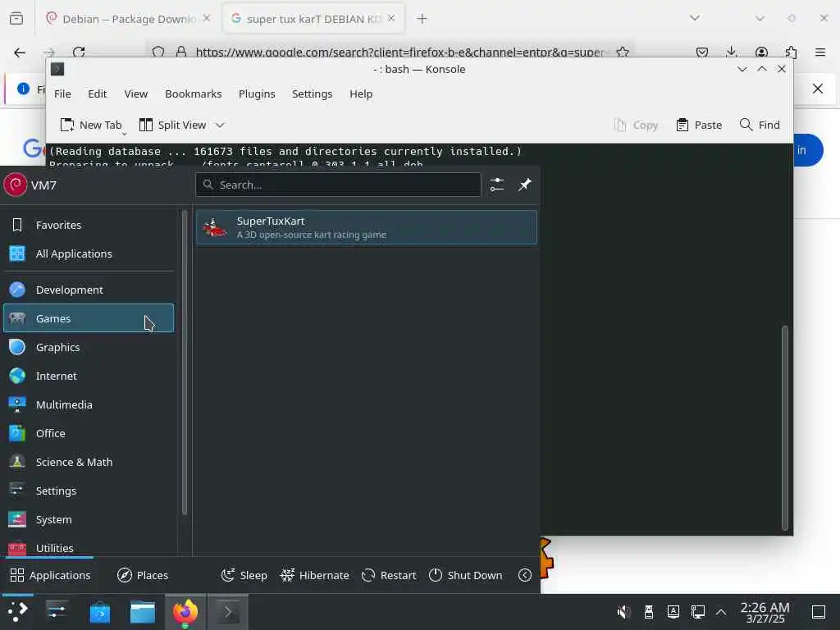Click the Sleep button

coord(244,575)
